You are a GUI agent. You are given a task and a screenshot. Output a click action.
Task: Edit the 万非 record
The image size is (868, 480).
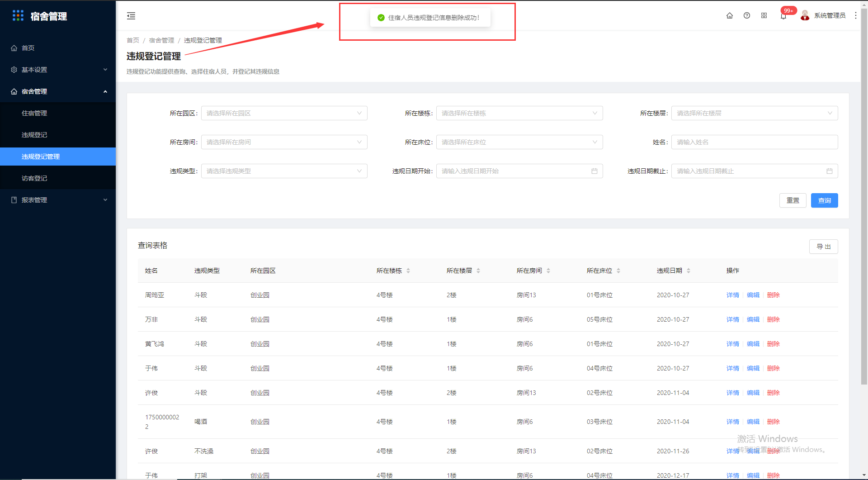[x=753, y=319]
